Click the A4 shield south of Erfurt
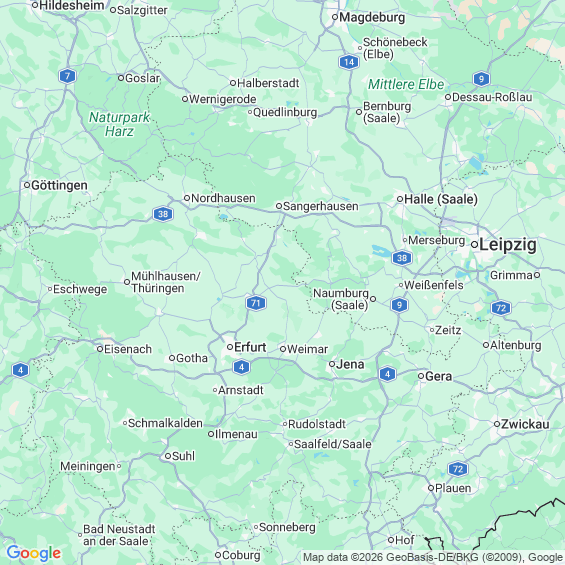The height and width of the screenshot is (565, 565). (241, 367)
